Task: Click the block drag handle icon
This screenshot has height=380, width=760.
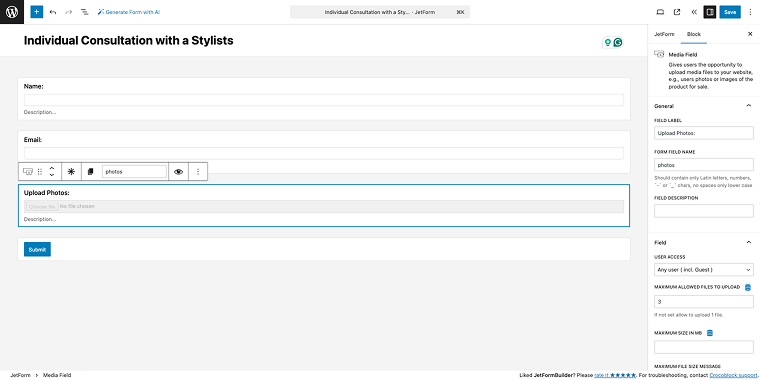Action: tap(40, 172)
